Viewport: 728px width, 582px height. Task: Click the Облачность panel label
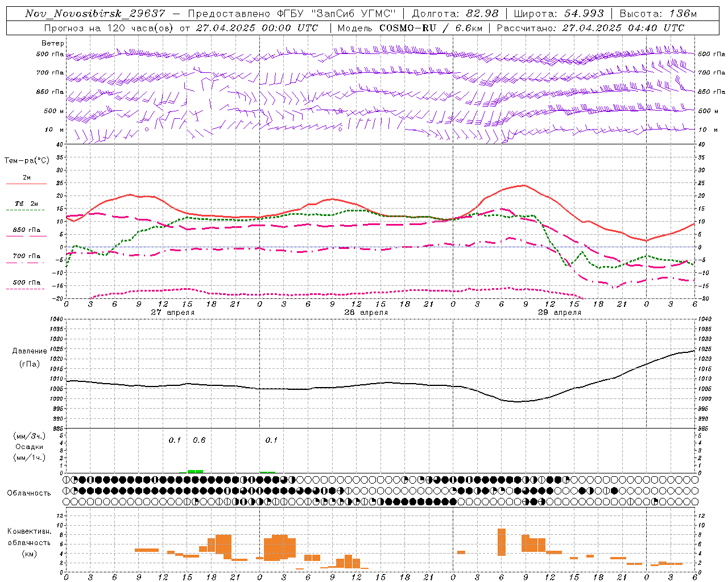tap(29, 493)
